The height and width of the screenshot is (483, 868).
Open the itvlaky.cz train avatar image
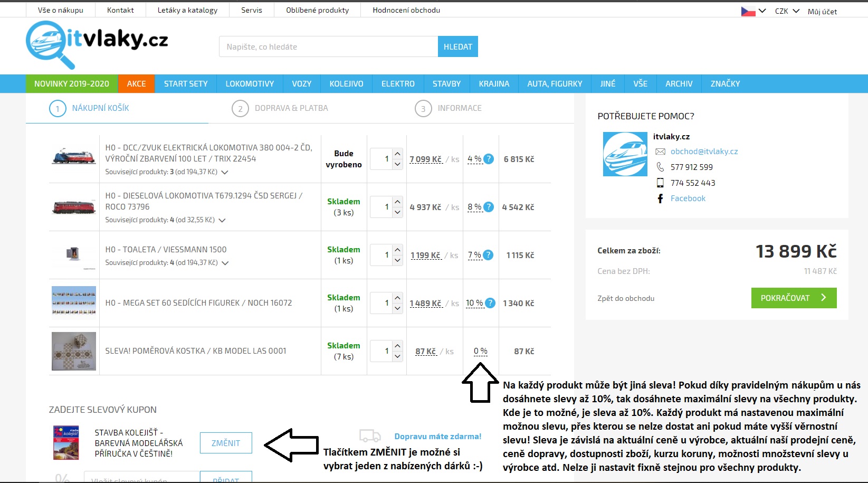[625, 154]
